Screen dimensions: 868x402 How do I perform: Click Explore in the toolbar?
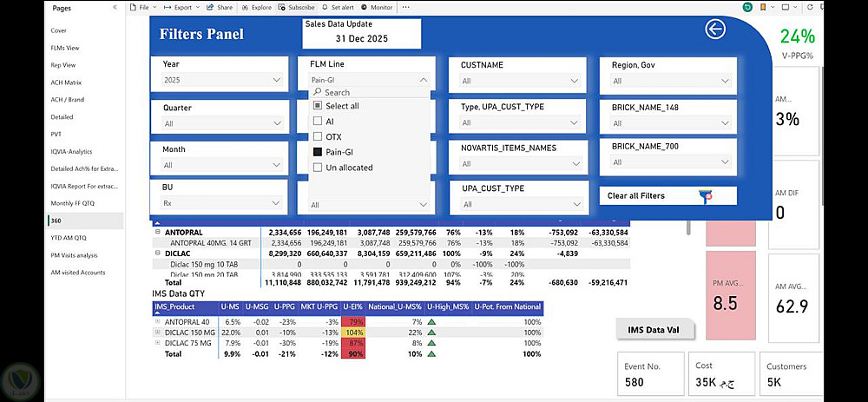click(x=258, y=7)
